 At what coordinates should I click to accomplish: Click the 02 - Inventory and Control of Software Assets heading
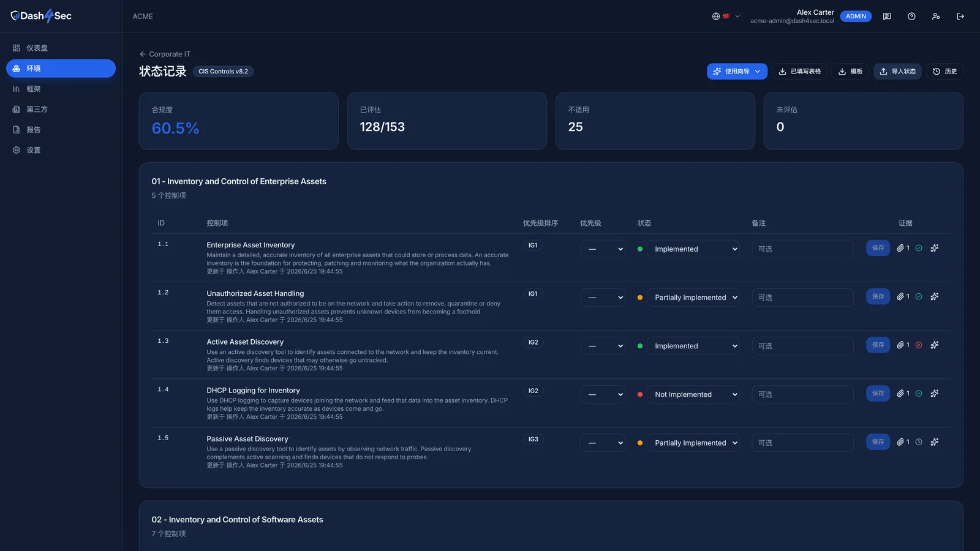pyautogui.click(x=238, y=520)
